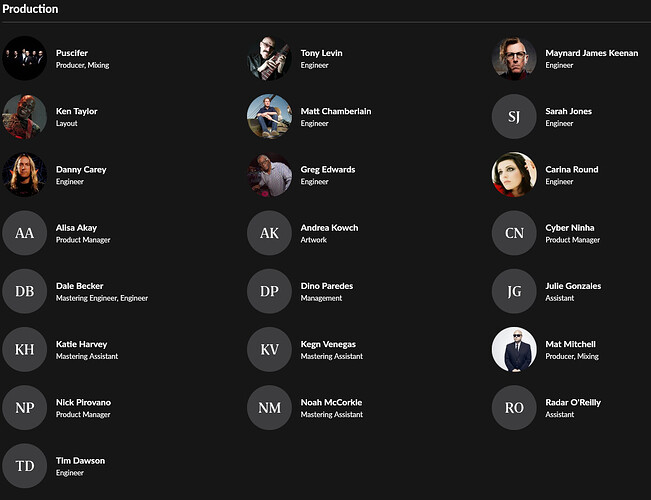651x500 pixels.
Task: Click the TD initials avatar
Action: pos(25,466)
